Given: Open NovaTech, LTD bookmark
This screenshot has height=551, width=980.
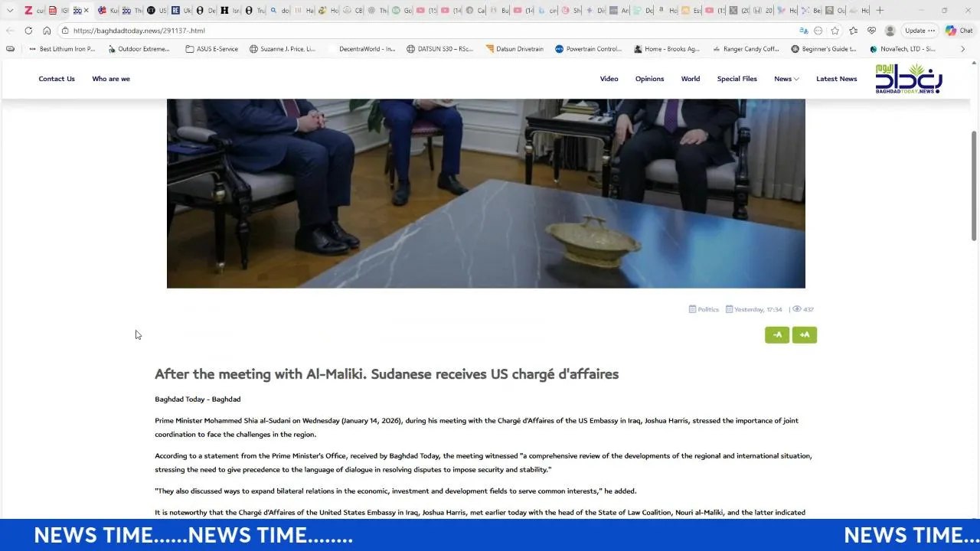Looking at the screenshot, I should 903,49.
